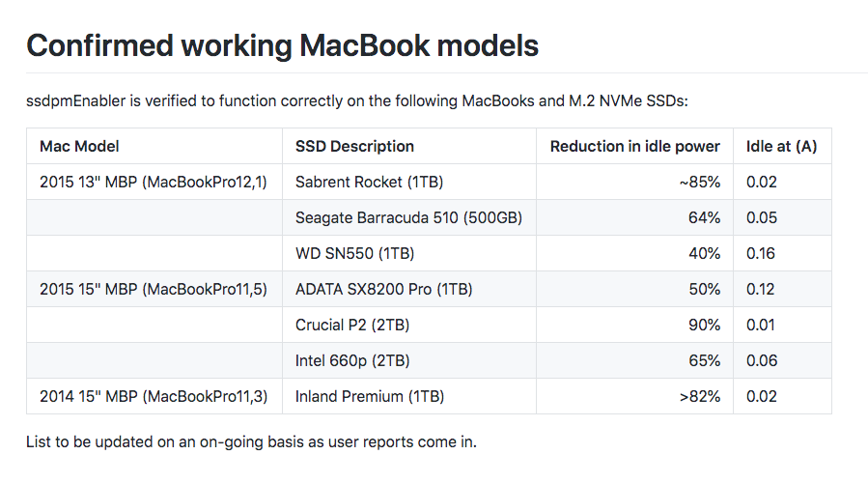This screenshot has height=483, width=868.
Task: Click the "Reduction in idle power" header
Action: coord(634,147)
